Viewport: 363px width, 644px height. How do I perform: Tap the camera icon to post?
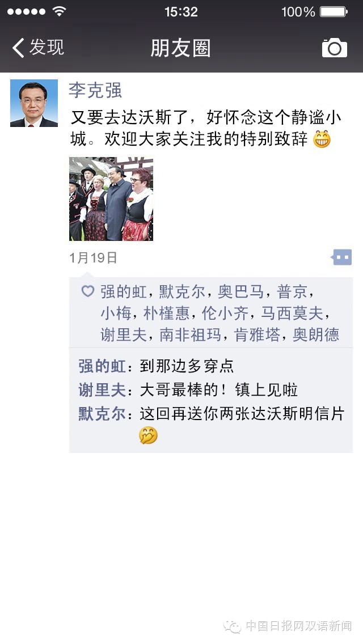[x=334, y=48]
